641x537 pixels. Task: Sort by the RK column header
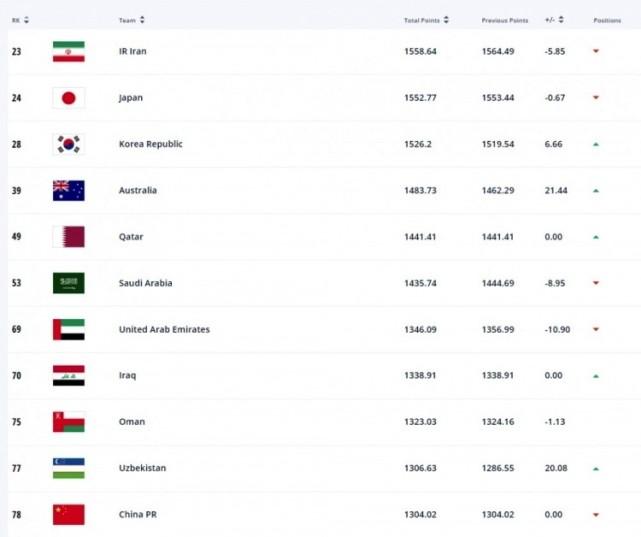point(20,20)
